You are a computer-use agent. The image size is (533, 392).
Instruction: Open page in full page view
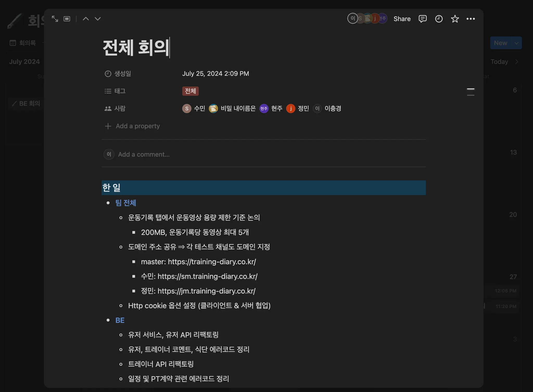tap(55, 19)
